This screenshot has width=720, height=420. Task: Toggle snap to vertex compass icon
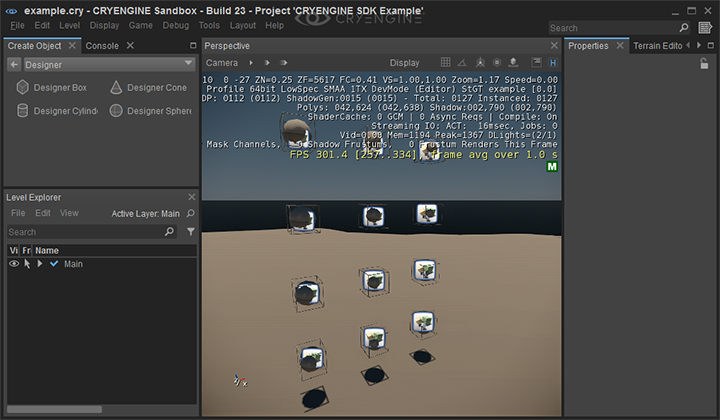[x=480, y=62]
